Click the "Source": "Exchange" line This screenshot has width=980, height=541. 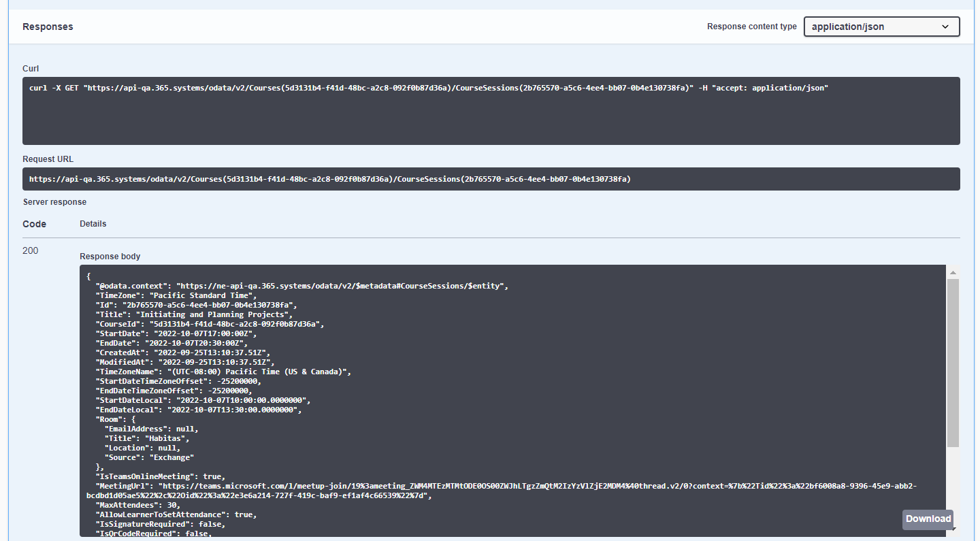[149, 457]
